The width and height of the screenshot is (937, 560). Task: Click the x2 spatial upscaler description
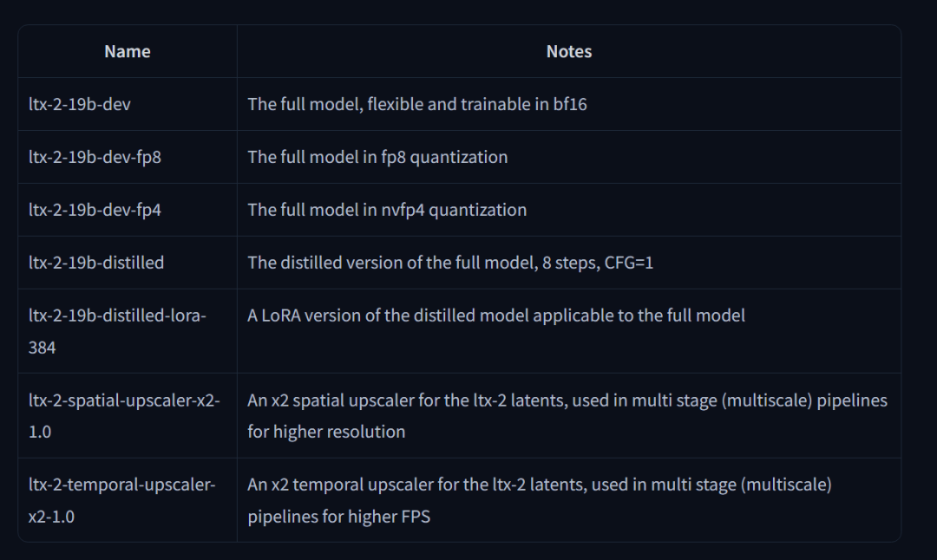click(567, 416)
